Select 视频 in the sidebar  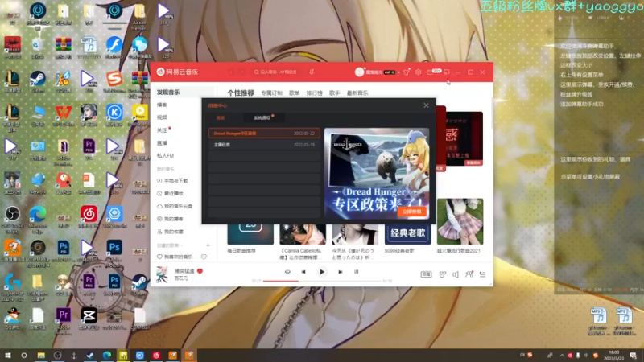[x=163, y=117]
